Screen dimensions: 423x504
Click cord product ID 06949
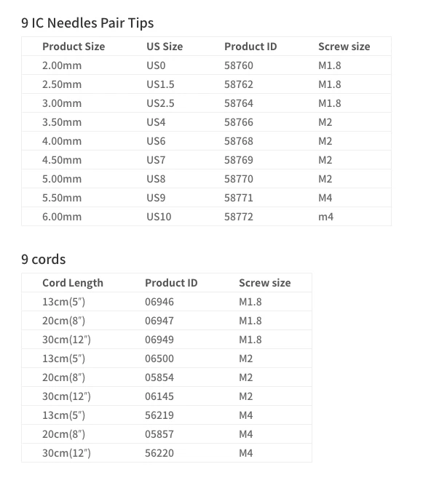pyautogui.click(x=159, y=340)
